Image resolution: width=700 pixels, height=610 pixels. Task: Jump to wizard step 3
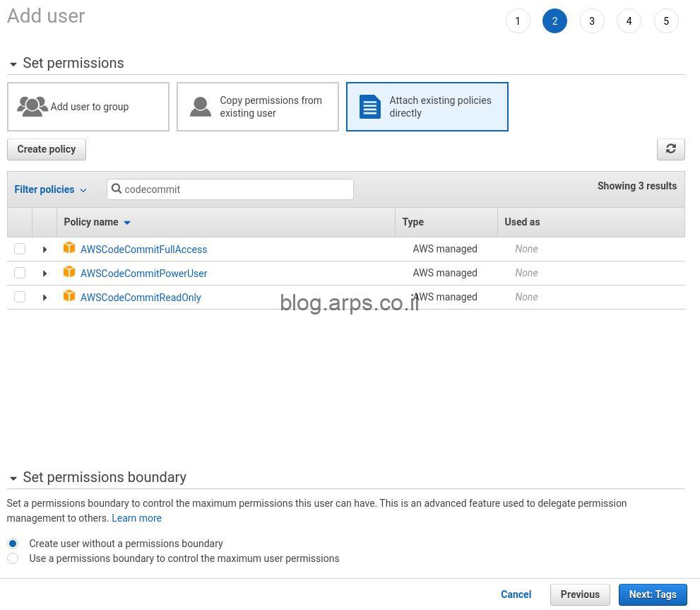pos(592,21)
